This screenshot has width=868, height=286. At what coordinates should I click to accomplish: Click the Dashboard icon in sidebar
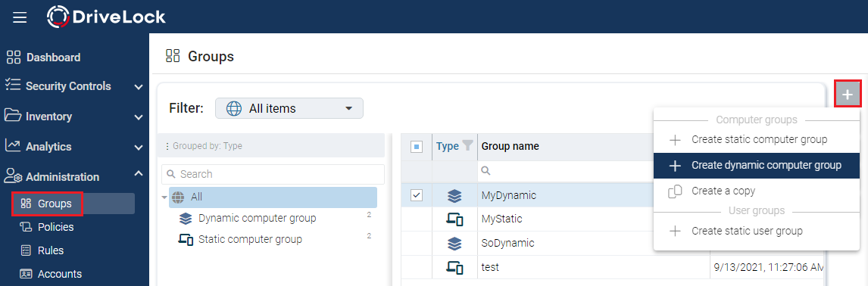click(14, 58)
